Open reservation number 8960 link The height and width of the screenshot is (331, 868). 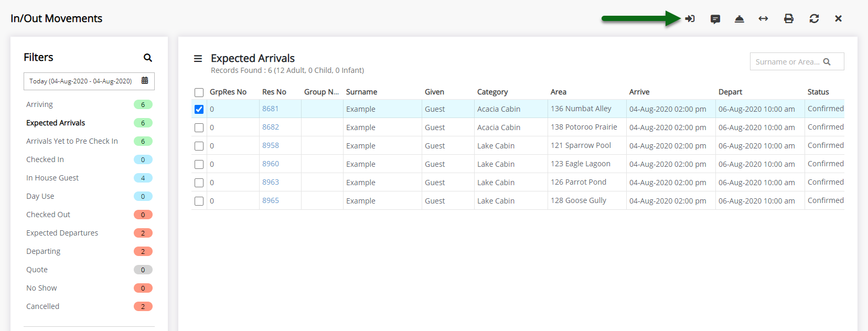point(271,164)
